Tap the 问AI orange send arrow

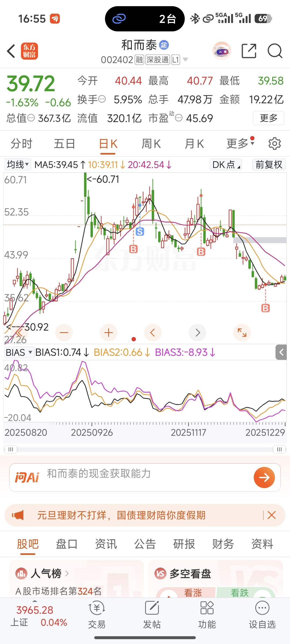(x=264, y=477)
